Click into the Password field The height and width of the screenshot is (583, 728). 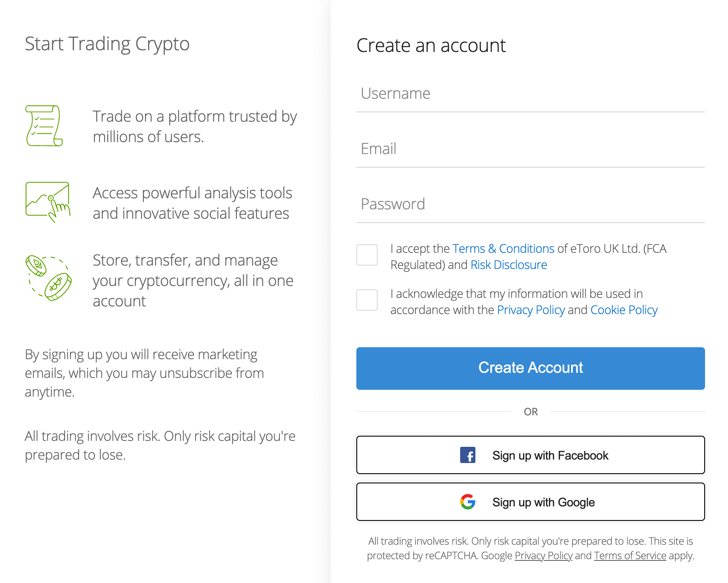(x=531, y=205)
